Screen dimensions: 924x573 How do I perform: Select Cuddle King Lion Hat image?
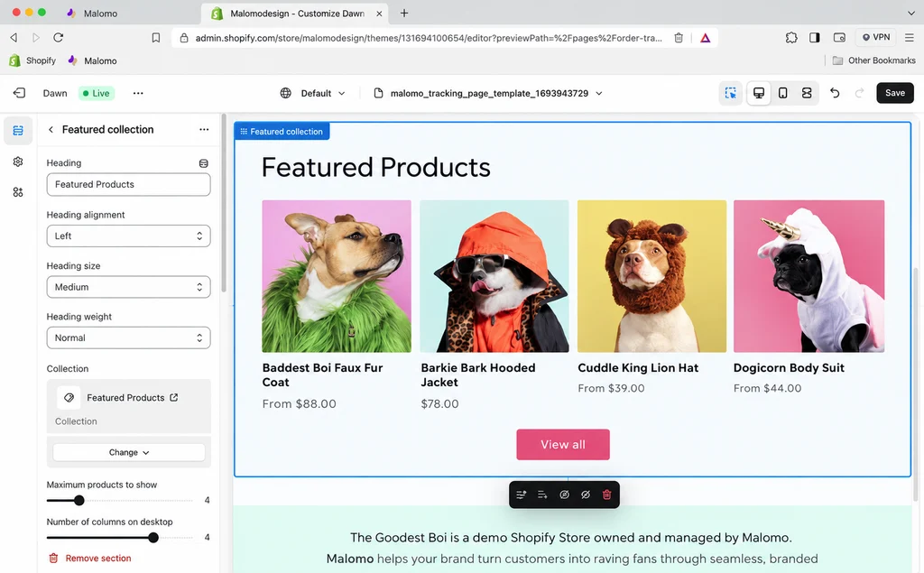pyautogui.click(x=651, y=276)
